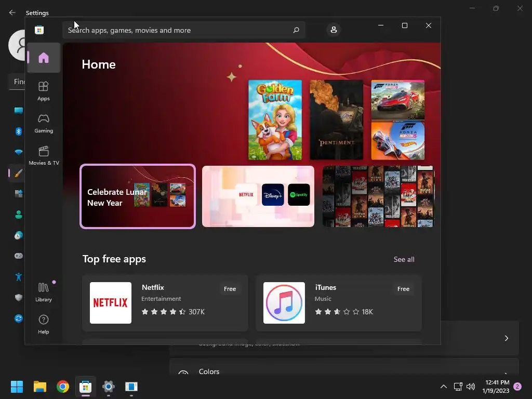
Task: Open Bluetooth category in Settings sidebar
Action: pyautogui.click(x=19, y=131)
